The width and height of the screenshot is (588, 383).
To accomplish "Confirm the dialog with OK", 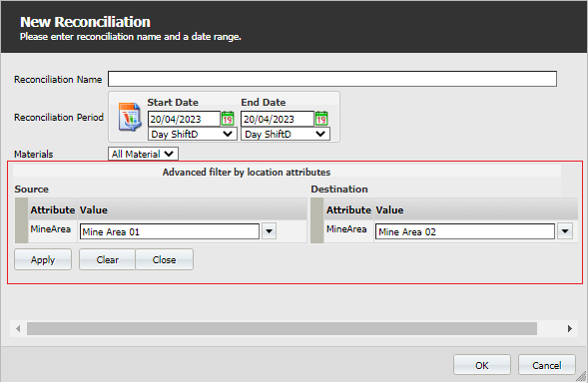I will pyautogui.click(x=482, y=365).
